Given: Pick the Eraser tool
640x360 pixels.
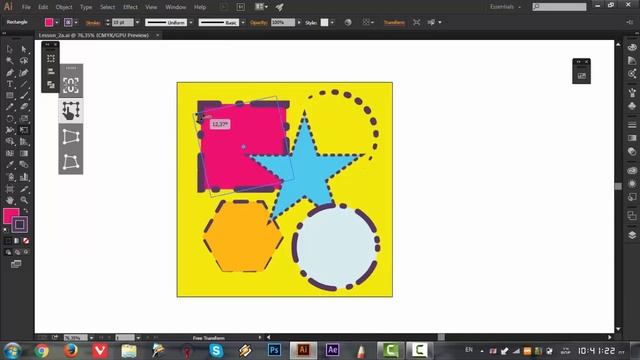Looking at the screenshot, I should [x=24, y=107].
